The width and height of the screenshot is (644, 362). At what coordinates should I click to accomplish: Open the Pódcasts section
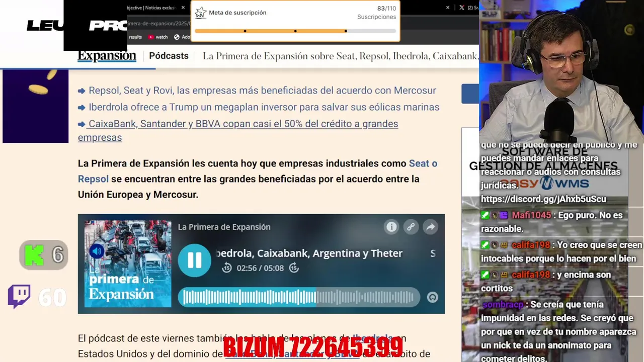click(169, 56)
